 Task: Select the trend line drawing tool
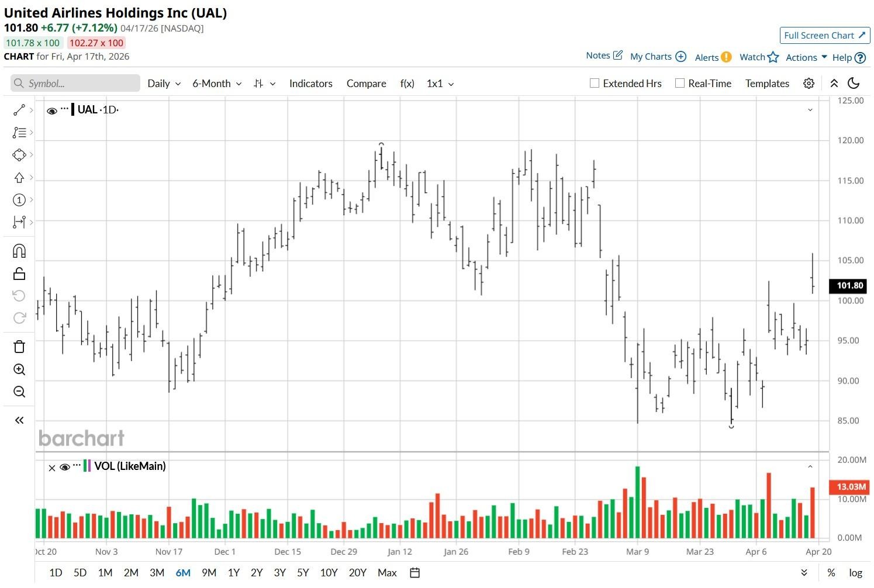point(19,110)
